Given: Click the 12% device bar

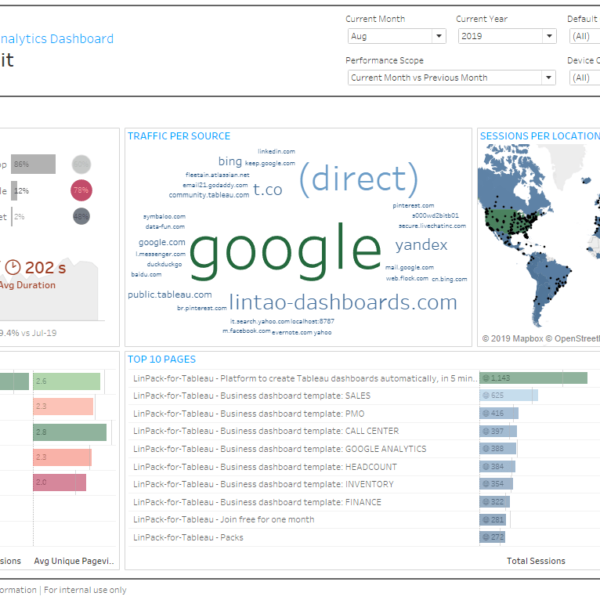Looking at the screenshot, I should pos(14,191).
